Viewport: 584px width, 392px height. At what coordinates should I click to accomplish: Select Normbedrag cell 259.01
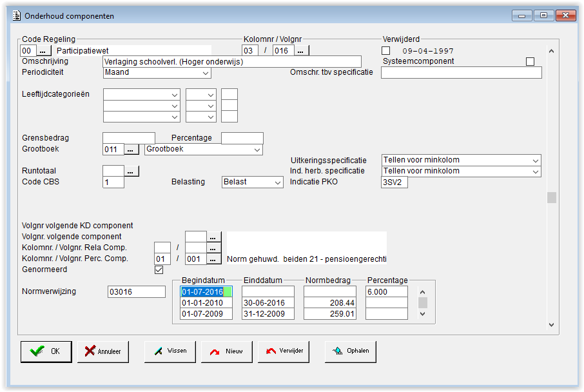[x=329, y=314]
